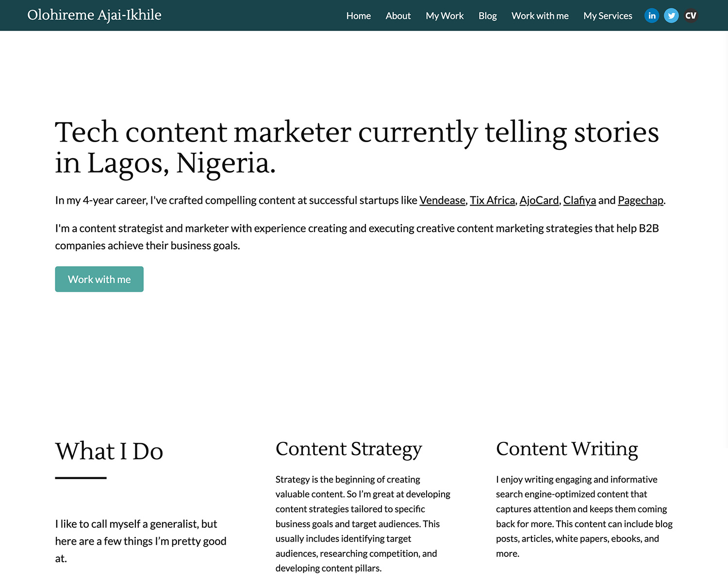728x582 pixels.
Task: Go to the Blog section
Action: 487,16
